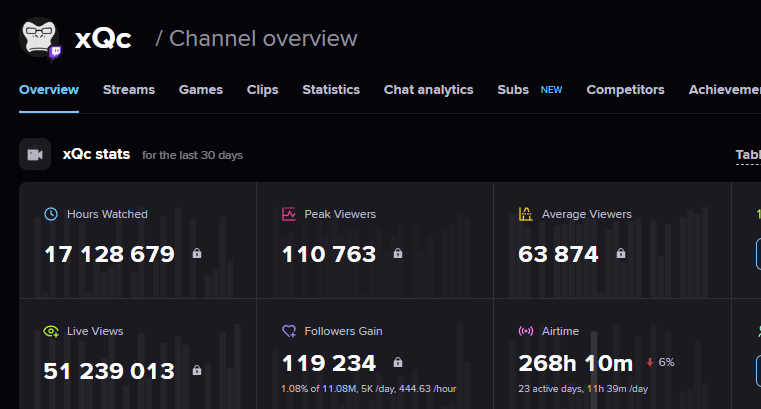
Task: Click lock icon next to 17 128 679
Action: point(197,253)
